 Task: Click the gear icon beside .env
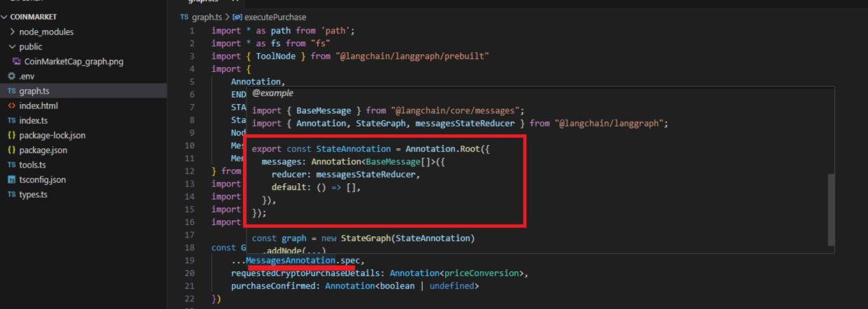[x=11, y=76]
